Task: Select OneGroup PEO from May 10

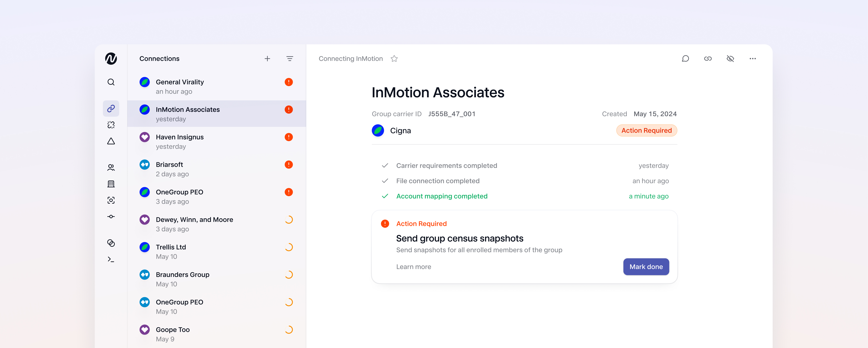Action: pos(217,307)
